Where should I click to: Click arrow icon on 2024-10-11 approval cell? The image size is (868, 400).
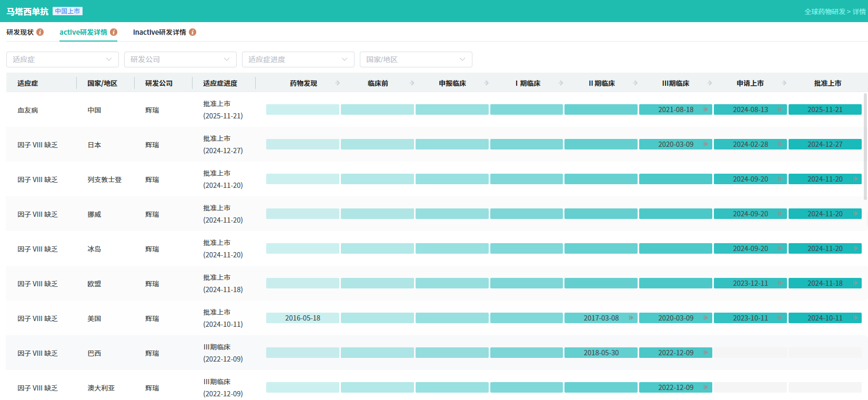point(855,318)
